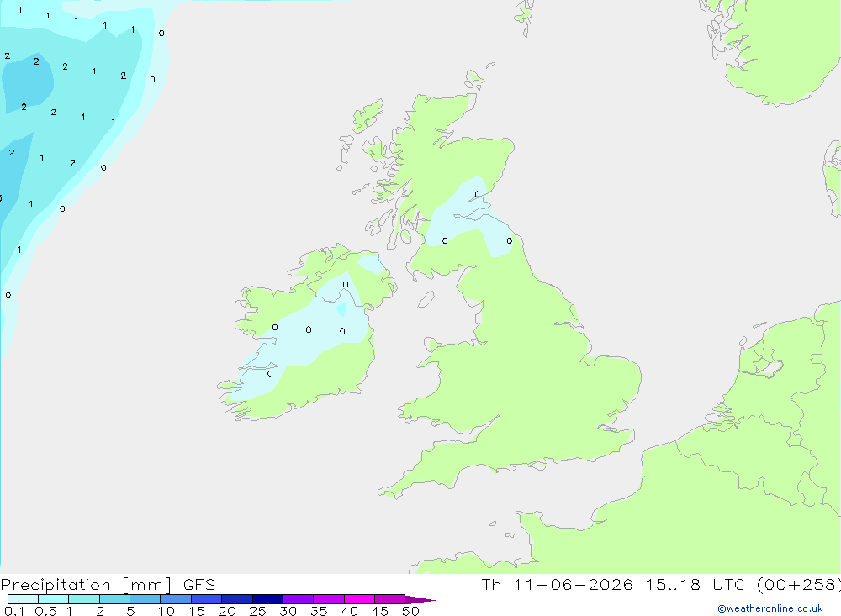This screenshot has width=841, height=616.
Task: Pick the legend swatch between 2 and 5
Action: click(x=114, y=599)
